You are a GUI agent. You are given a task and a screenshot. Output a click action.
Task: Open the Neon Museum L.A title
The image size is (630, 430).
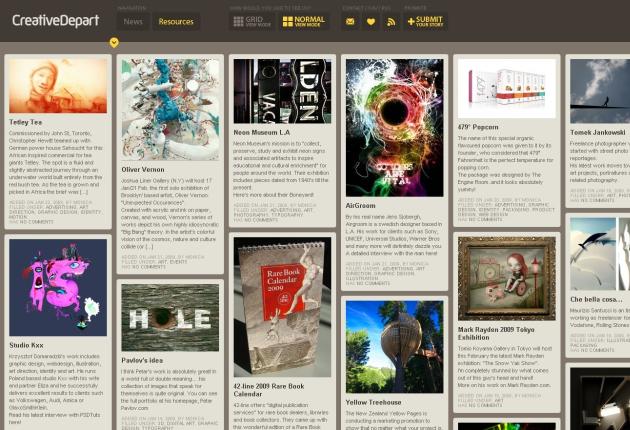point(262,132)
